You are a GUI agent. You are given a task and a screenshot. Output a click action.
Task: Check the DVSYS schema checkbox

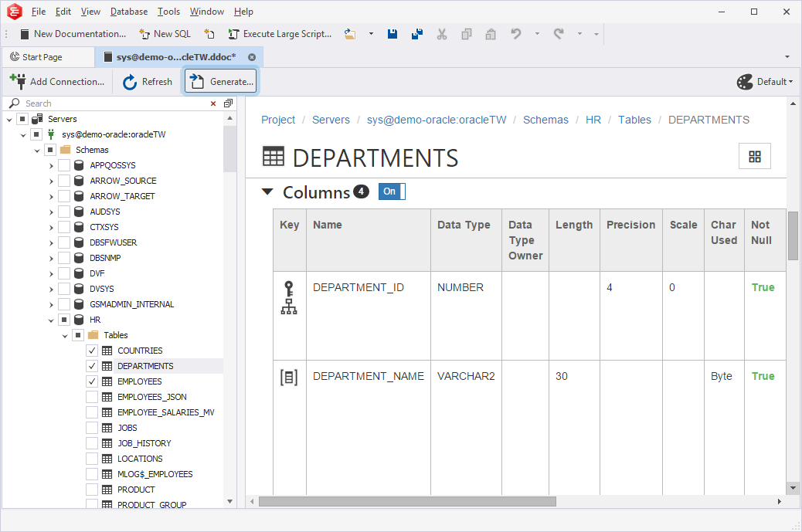64,289
